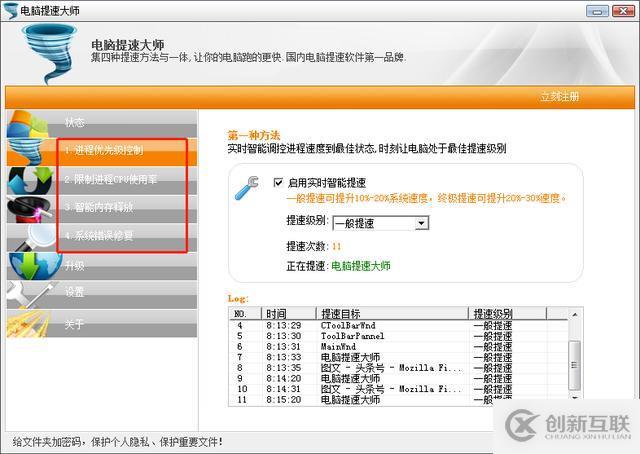Click the blue wrench icon in settings box

pos(247,187)
